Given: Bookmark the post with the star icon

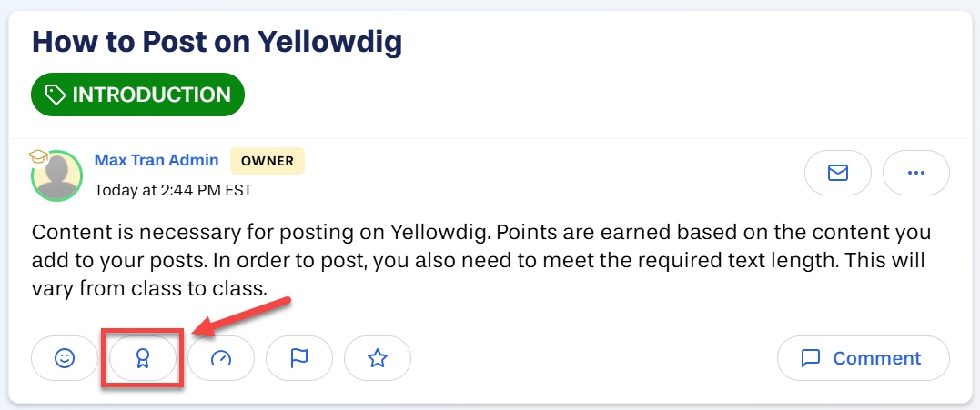Looking at the screenshot, I should tap(378, 358).
